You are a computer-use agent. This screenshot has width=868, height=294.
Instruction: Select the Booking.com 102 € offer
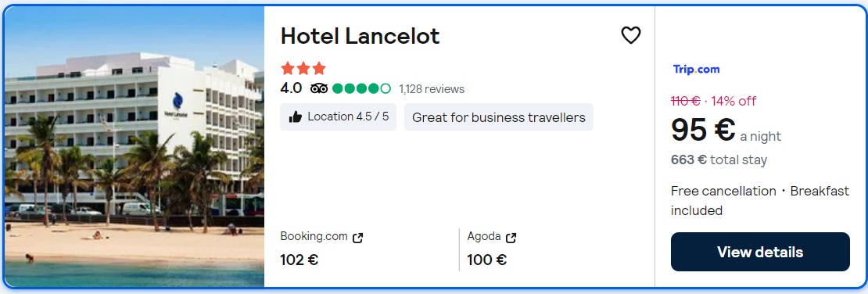(x=321, y=249)
